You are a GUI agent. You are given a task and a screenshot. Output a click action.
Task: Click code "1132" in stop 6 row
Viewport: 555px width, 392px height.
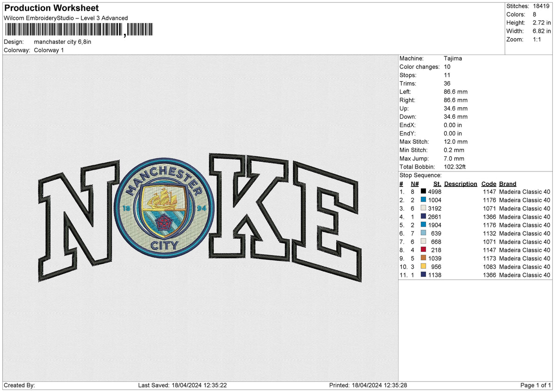(x=489, y=233)
